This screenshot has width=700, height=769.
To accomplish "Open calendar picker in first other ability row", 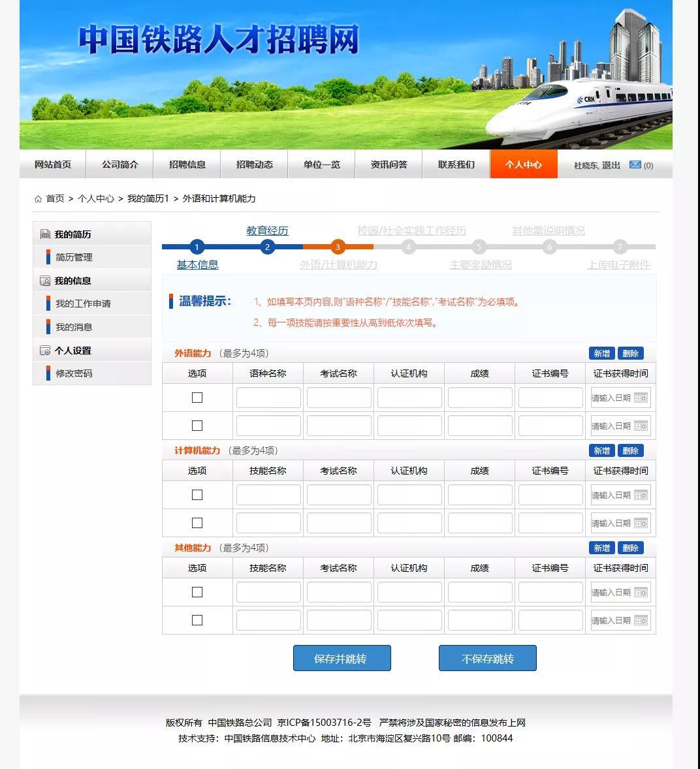I will tap(641, 593).
